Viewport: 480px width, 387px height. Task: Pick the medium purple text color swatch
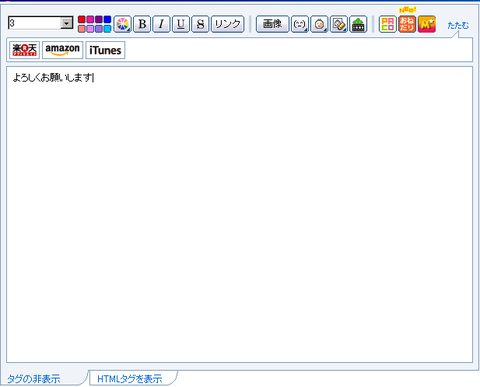(99, 29)
